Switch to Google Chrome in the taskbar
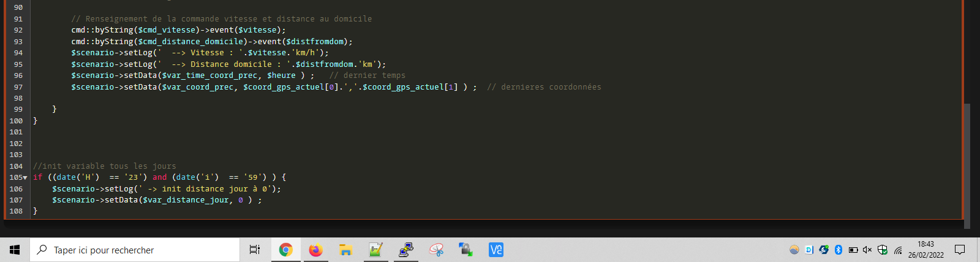Image resolution: width=980 pixels, height=262 pixels. (285, 250)
